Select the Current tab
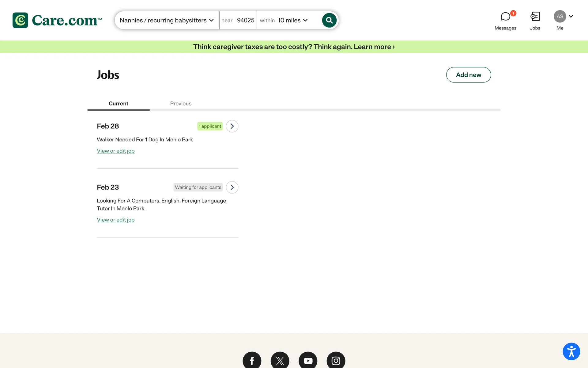The height and width of the screenshot is (368, 588). click(x=118, y=103)
